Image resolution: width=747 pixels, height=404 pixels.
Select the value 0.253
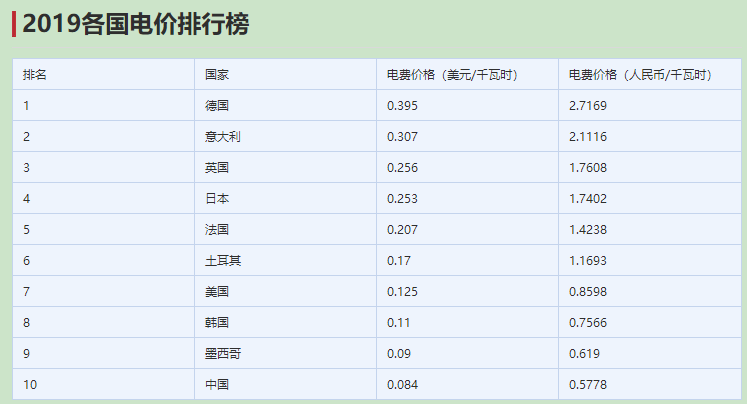(402, 199)
